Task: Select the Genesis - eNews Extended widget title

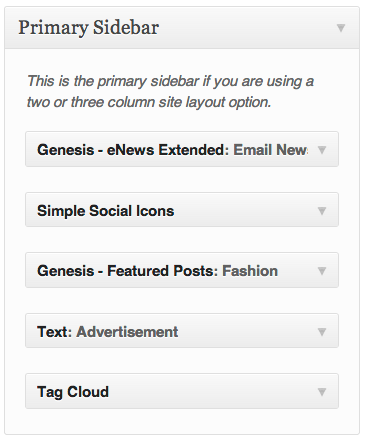Action: tap(133, 150)
